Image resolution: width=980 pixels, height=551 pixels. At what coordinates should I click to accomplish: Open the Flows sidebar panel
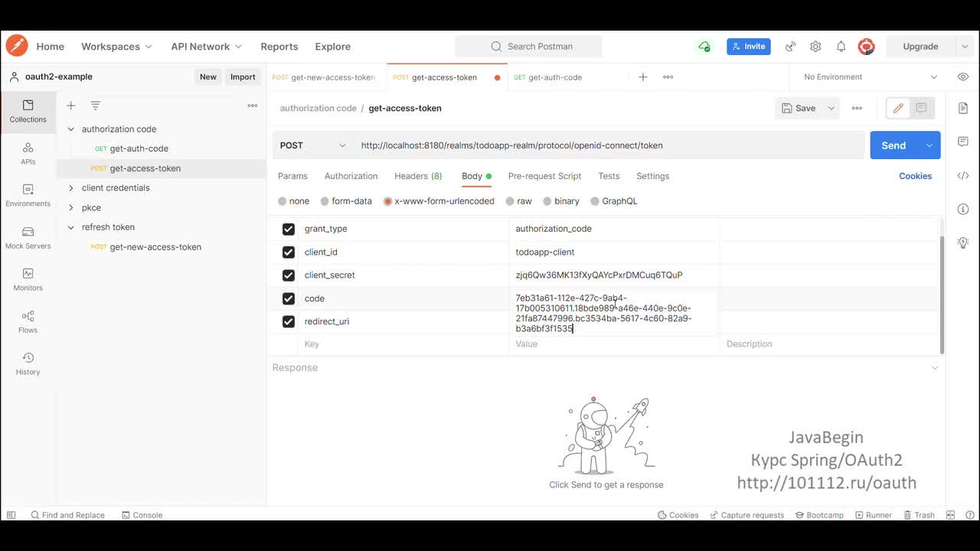tap(28, 321)
